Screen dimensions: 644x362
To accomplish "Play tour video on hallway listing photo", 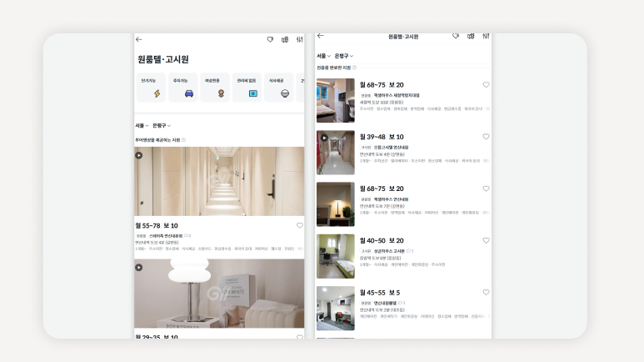I will (139, 155).
